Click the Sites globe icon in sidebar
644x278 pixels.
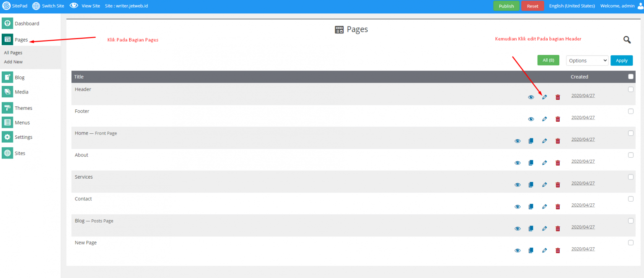coord(7,153)
